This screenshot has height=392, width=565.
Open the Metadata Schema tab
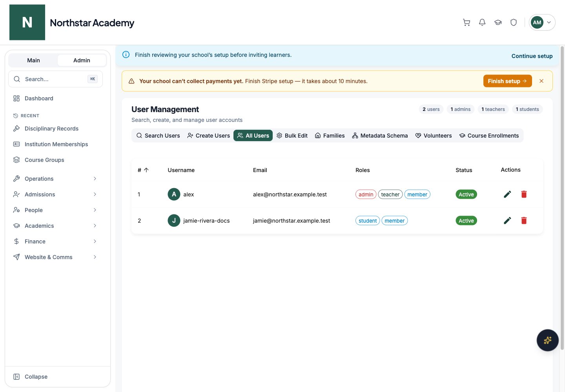[380, 136]
